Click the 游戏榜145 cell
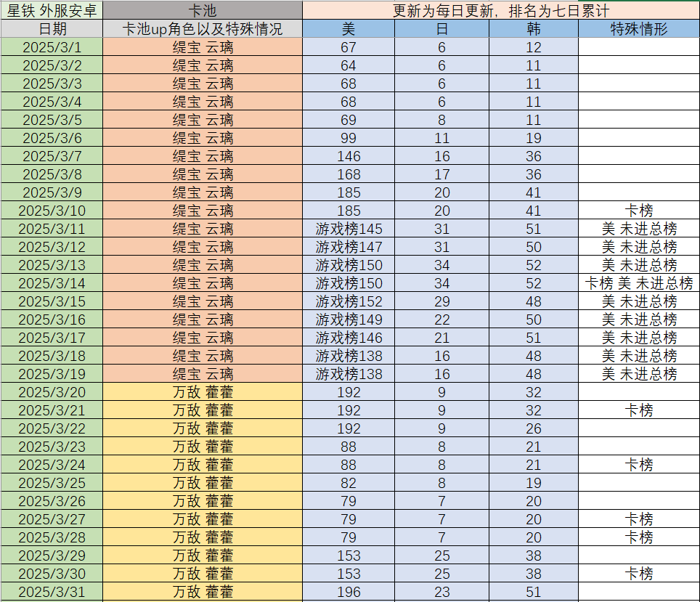Viewport: 700px width, 602px height. (x=349, y=229)
